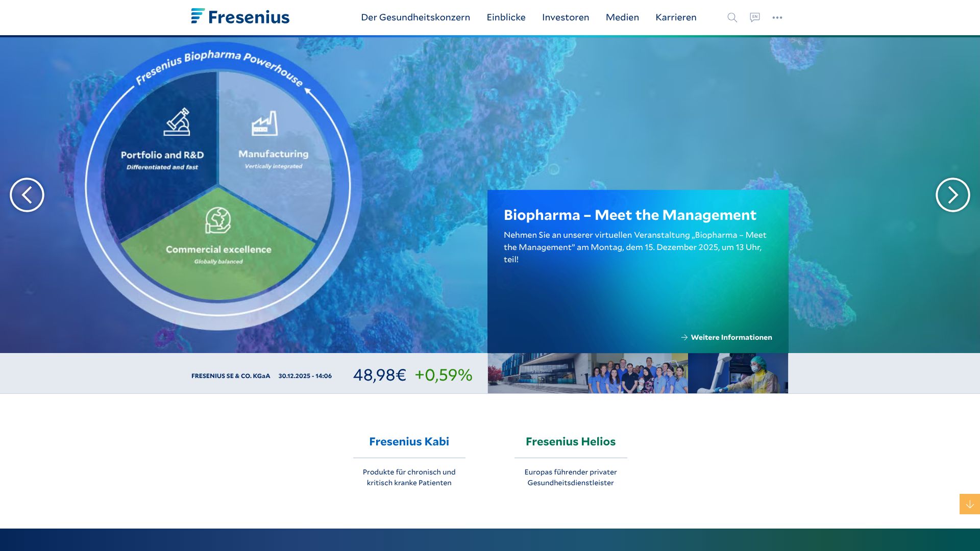Expand the Medien navigation item
The height and width of the screenshot is (551, 980).
point(622,17)
